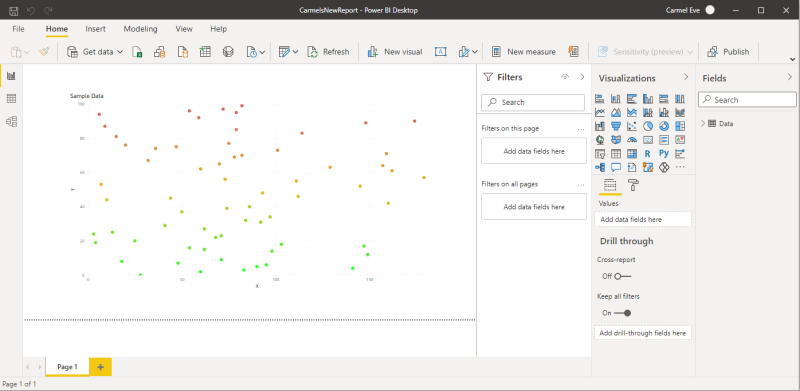Expand the Data table in Fields

(703, 123)
